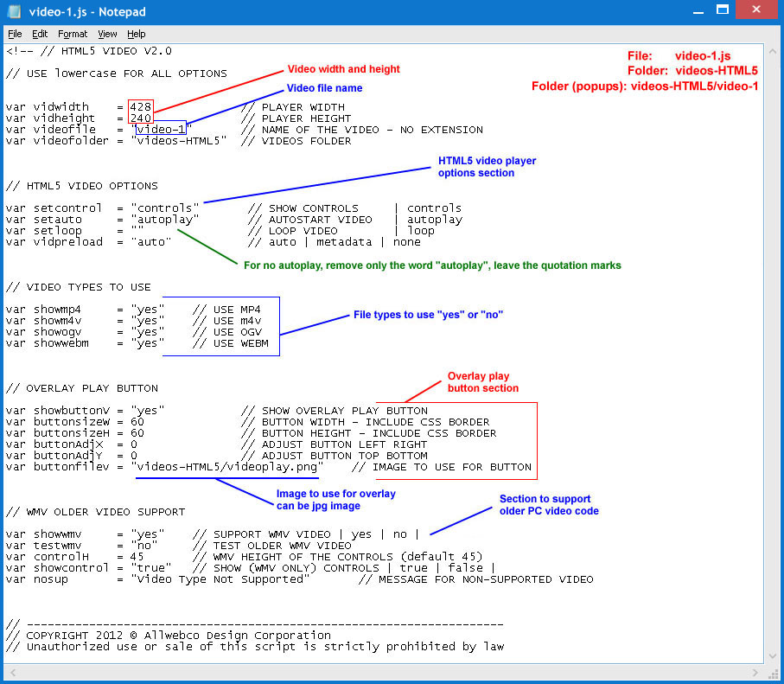Click the "Video Type Not Supported" message text
Viewport: 784px width, 684px height.
[220, 579]
